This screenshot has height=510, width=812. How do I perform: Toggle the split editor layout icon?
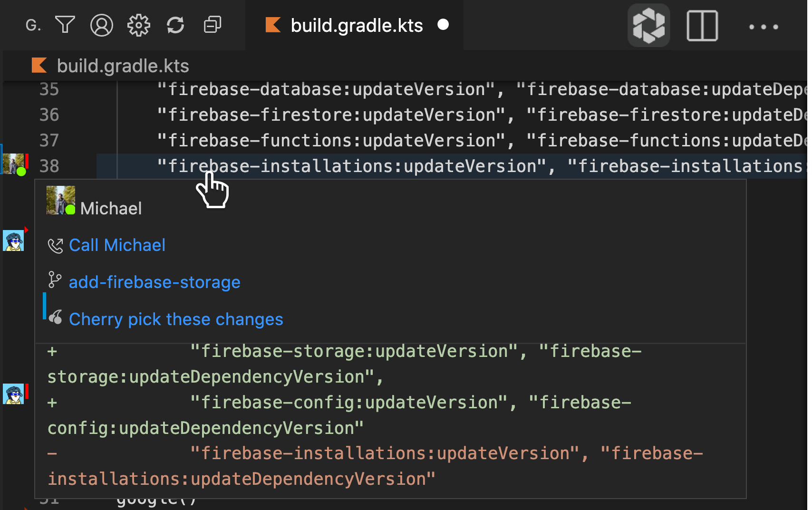click(x=702, y=26)
